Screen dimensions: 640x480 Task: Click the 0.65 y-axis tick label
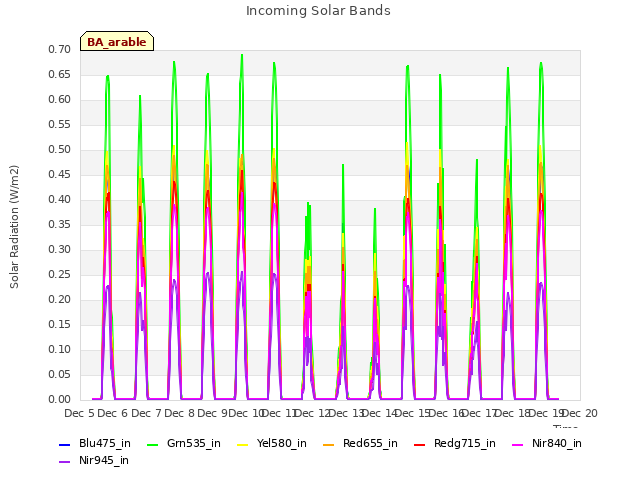pos(60,74)
